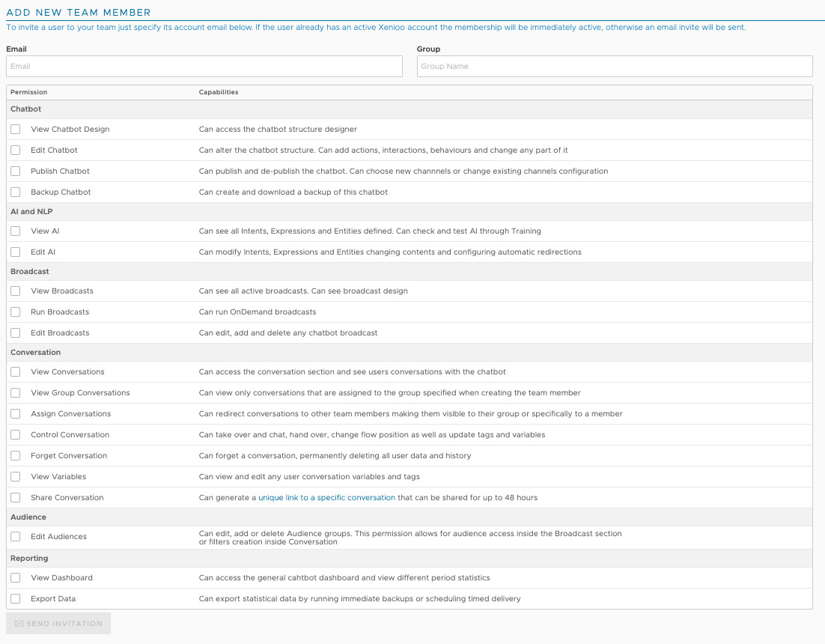Click the Email input field

tap(204, 67)
